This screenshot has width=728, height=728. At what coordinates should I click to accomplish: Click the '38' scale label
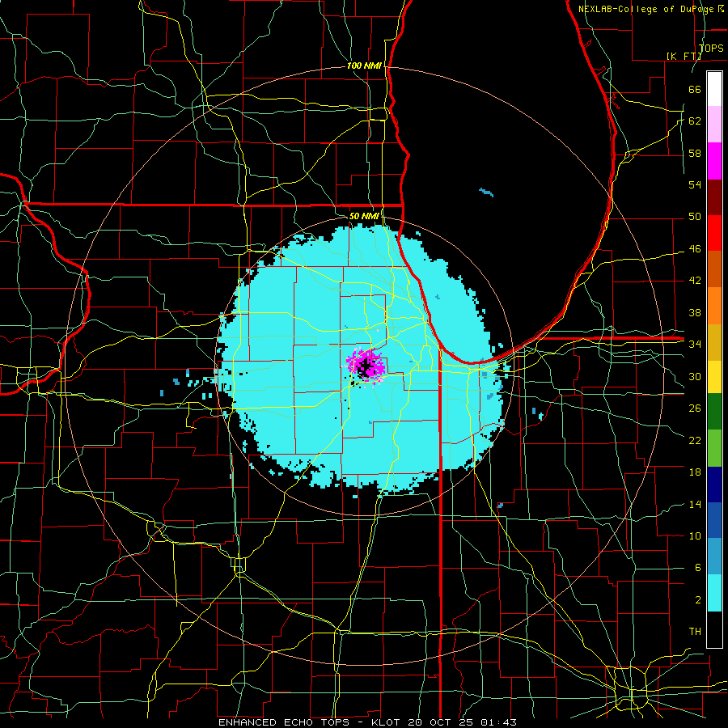click(695, 312)
